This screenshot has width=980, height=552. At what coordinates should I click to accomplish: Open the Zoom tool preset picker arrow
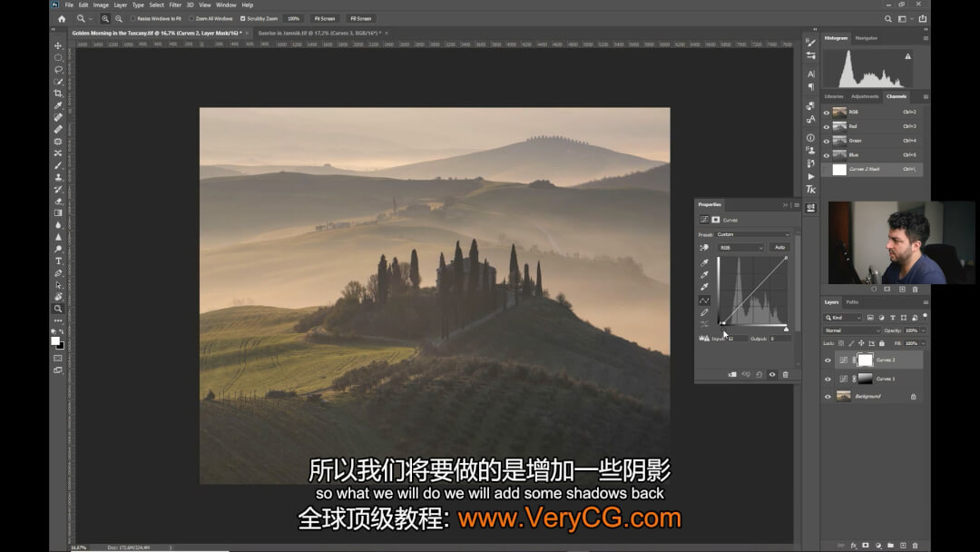(90, 19)
